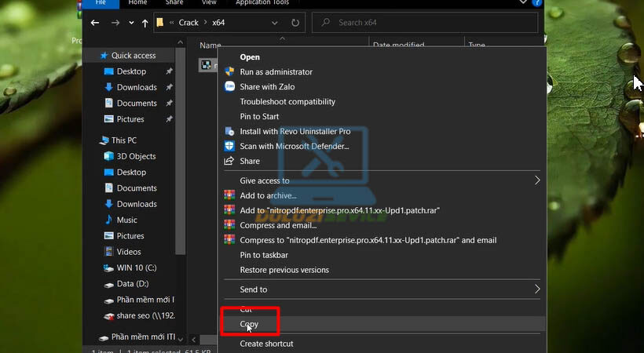644x353 pixels.
Task: Scan file with Microsoft Defender
Action: click(x=294, y=146)
